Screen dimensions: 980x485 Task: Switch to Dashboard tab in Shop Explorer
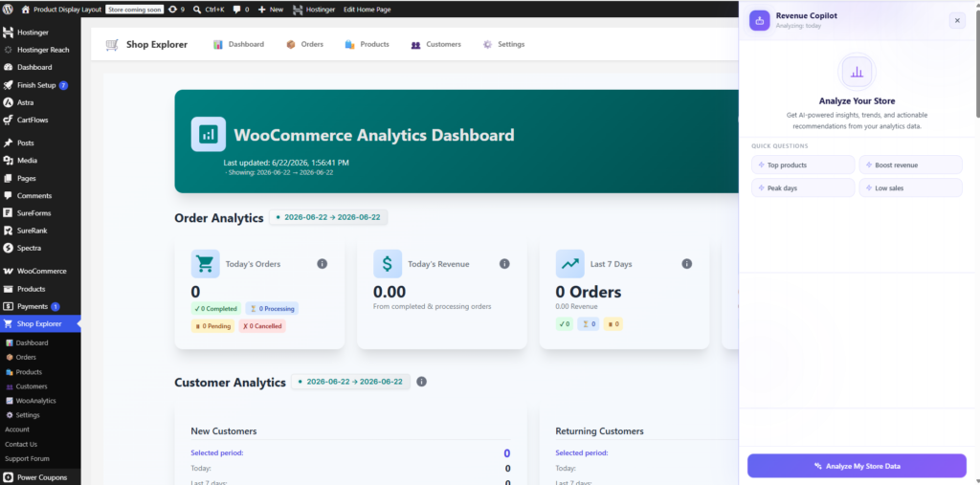point(238,44)
